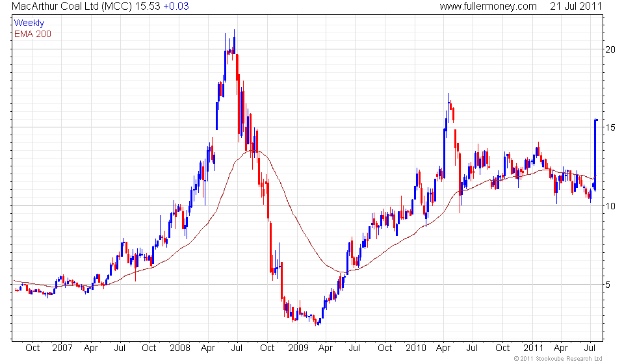637x364 pixels.
Task: Click the 2008 year label on time axis
Action: [180, 348]
